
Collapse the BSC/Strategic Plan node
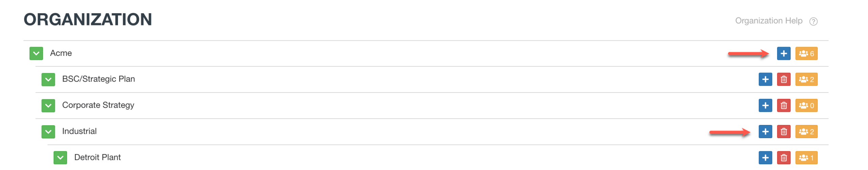[x=48, y=80]
